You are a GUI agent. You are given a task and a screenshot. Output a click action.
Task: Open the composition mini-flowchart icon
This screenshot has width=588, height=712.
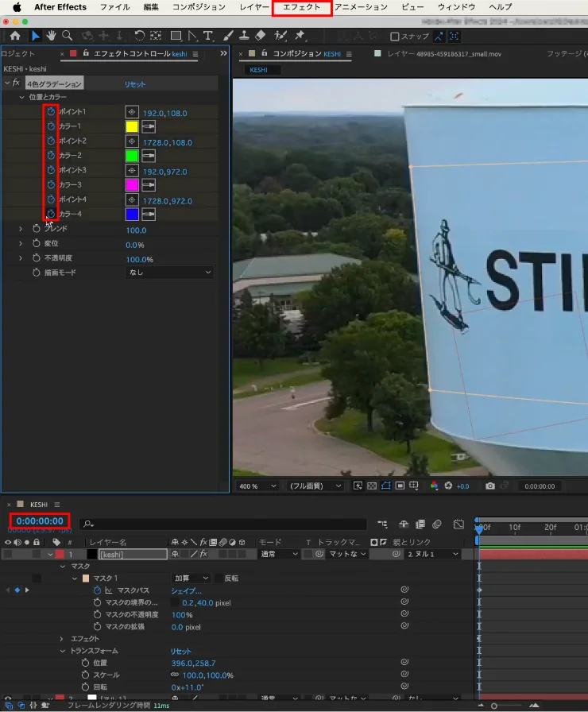coord(383,524)
